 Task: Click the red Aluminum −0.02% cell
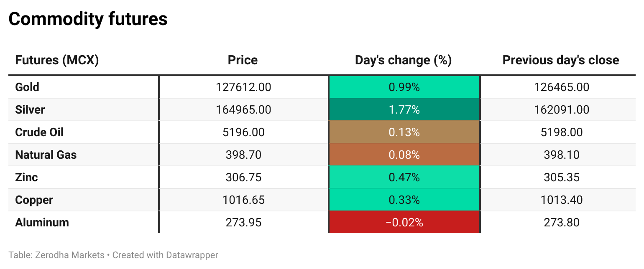(x=404, y=223)
